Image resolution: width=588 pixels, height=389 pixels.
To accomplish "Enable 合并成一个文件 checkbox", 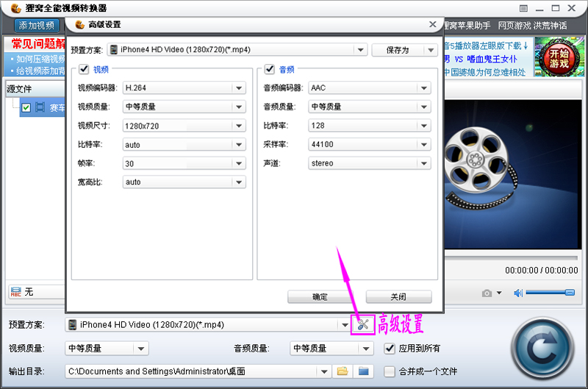I will (x=390, y=372).
